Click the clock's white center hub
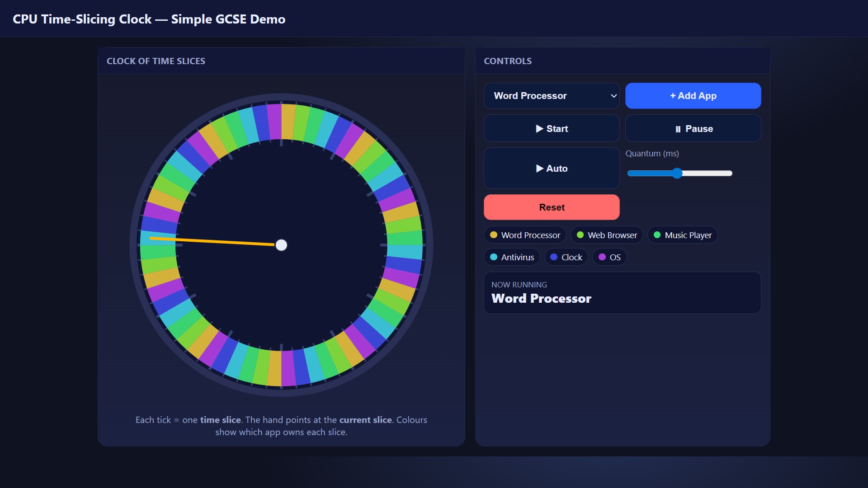The height and width of the screenshot is (488, 868). (281, 245)
